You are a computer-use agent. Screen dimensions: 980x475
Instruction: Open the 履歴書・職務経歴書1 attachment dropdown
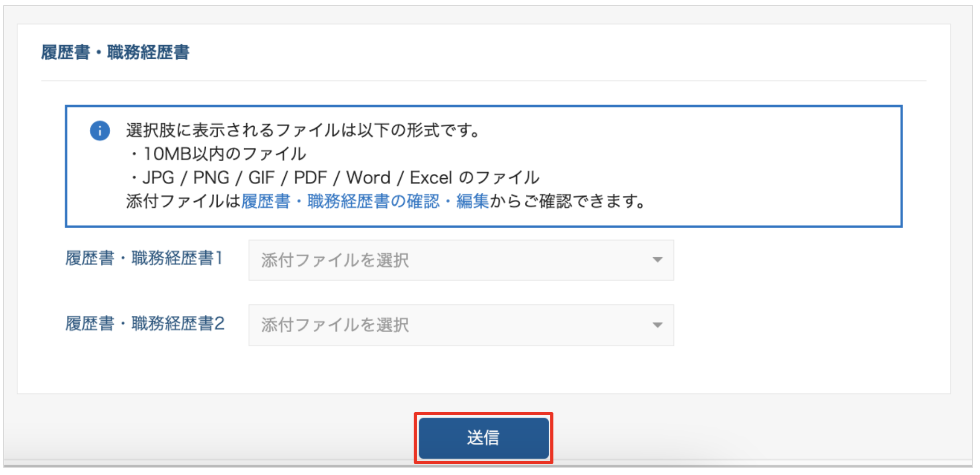point(461,260)
